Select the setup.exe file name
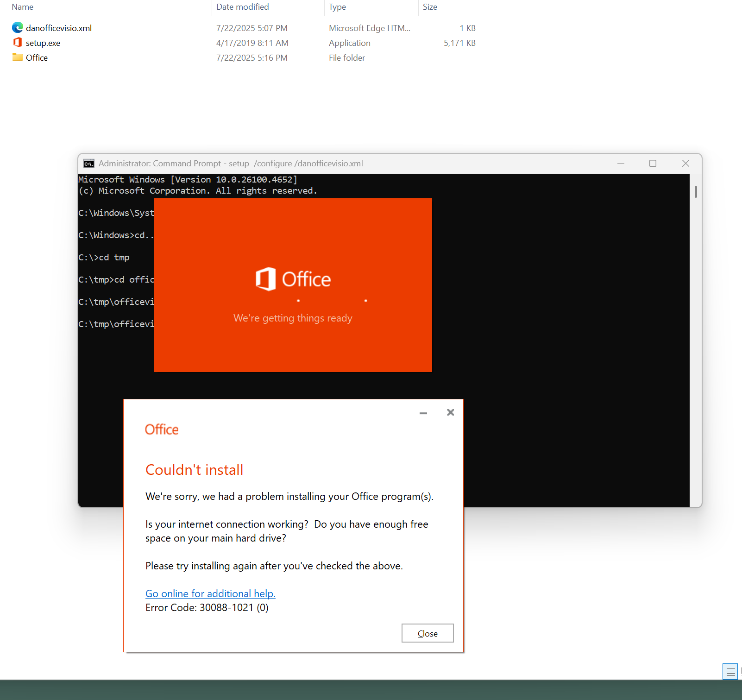 tap(43, 43)
